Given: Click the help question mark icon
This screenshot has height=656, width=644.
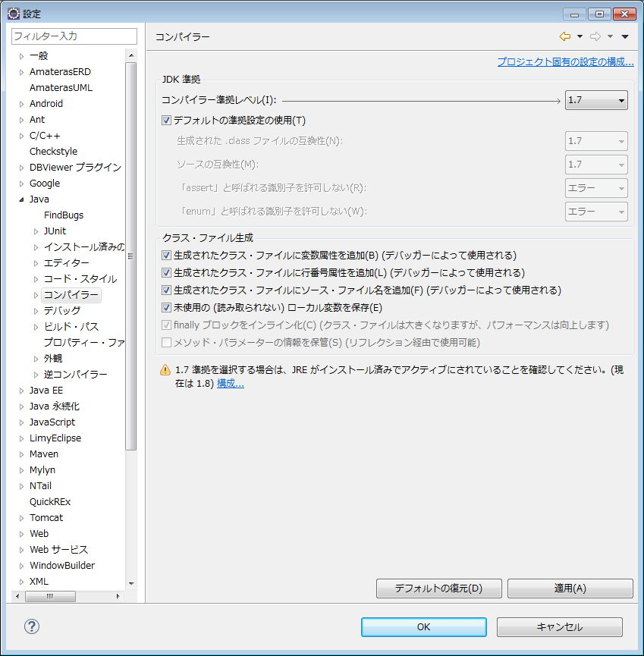Looking at the screenshot, I should [32, 626].
